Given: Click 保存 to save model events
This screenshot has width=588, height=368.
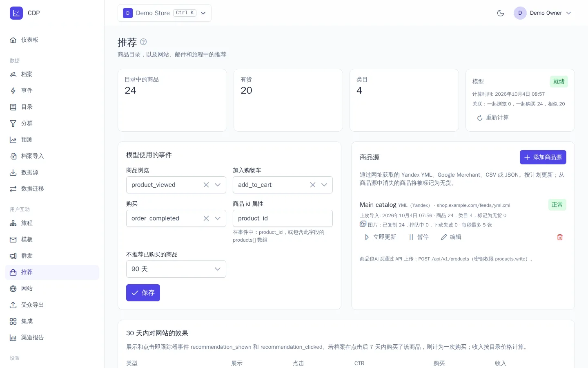Looking at the screenshot, I should pos(143,293).
